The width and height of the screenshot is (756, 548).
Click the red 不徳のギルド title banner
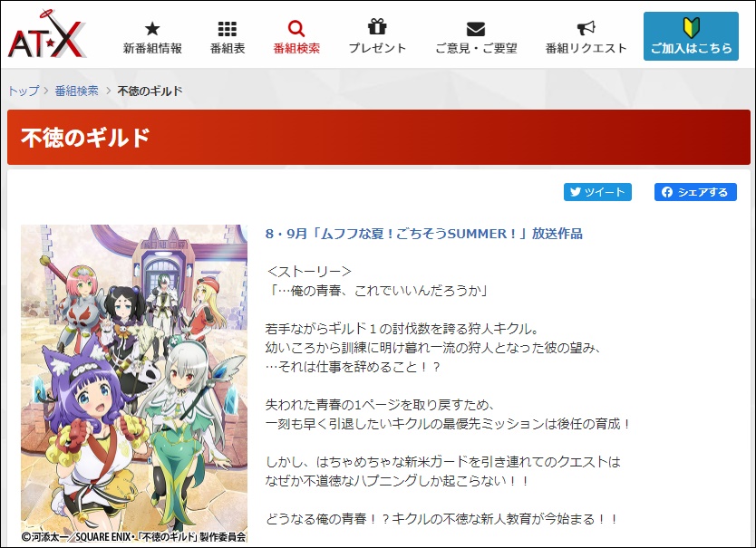(379, 138)
